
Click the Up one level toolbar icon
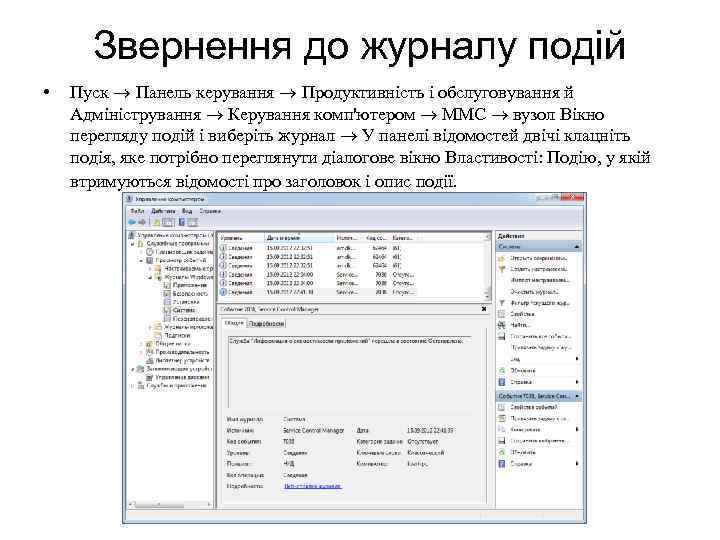(x=157, y=222)
